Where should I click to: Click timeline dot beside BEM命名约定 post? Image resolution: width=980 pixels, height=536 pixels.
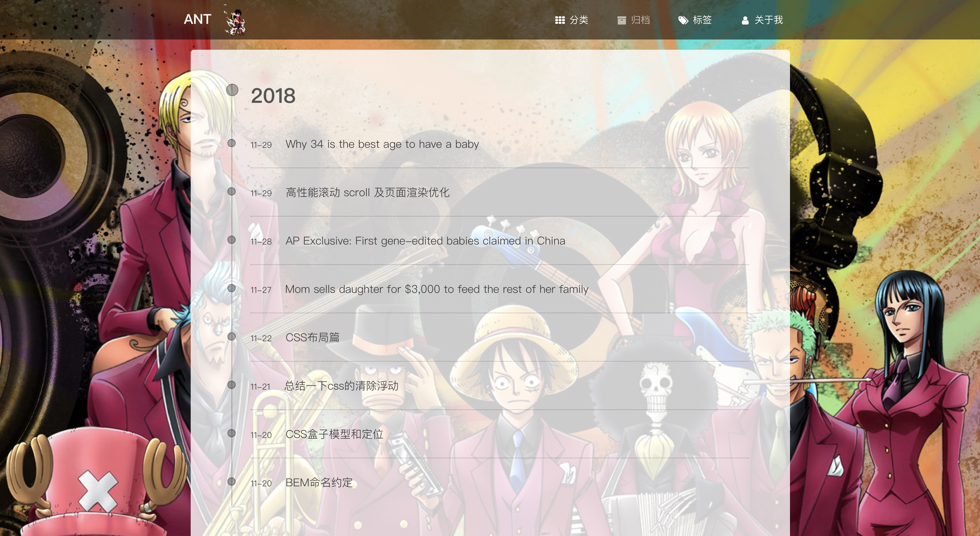pyautogui.click(x=231, y=481)
